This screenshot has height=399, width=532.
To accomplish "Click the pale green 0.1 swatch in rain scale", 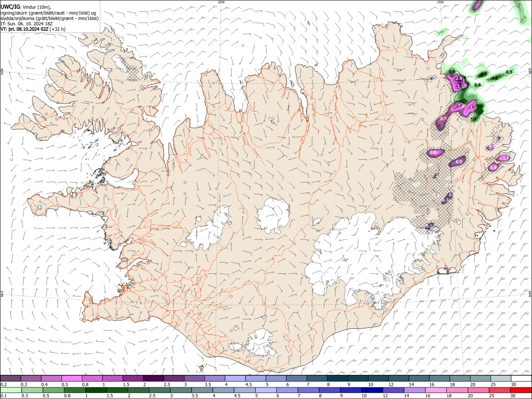I will (10, 390).
